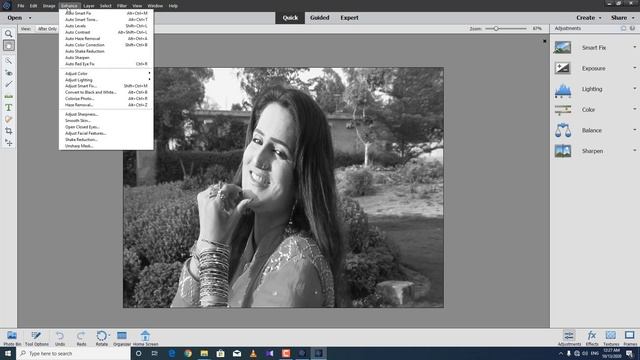
Task: Close the image with the small X
Action: pyautogui.click(x=544, y=41)
